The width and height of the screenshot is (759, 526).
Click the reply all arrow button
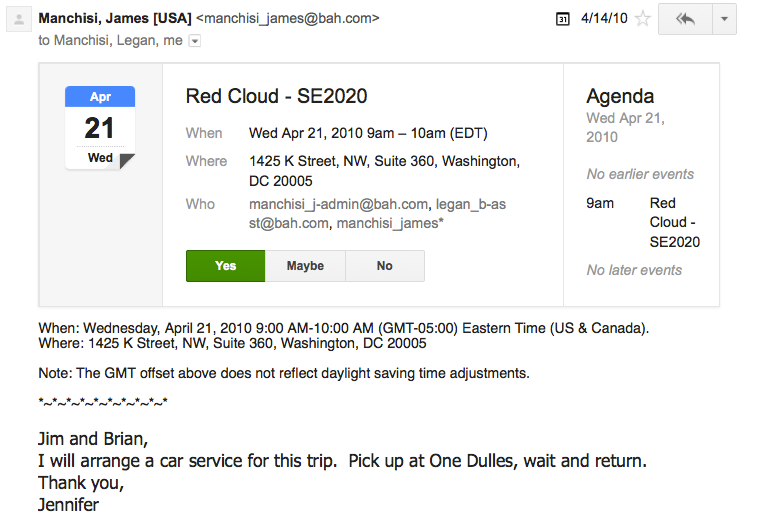click(x=685, y=19)
